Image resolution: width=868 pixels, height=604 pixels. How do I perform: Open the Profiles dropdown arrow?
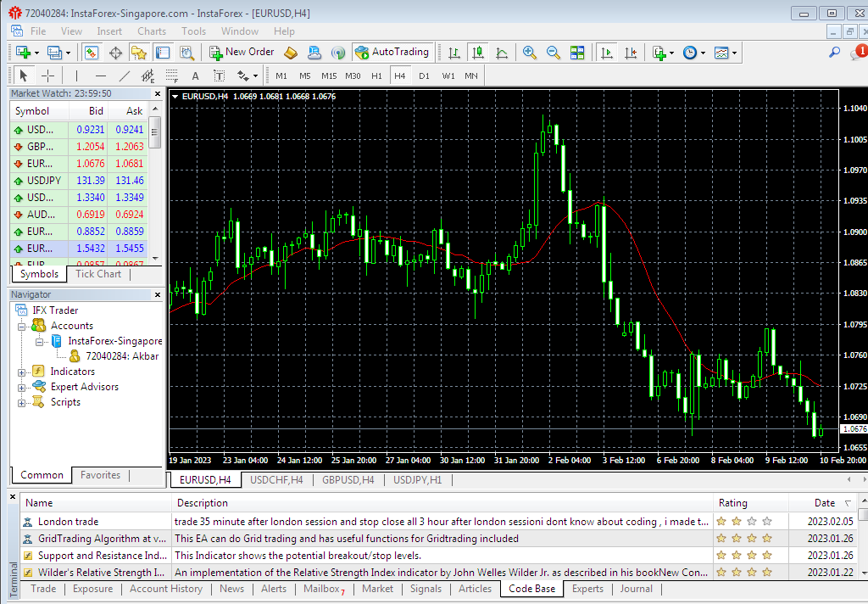(69, 53)
